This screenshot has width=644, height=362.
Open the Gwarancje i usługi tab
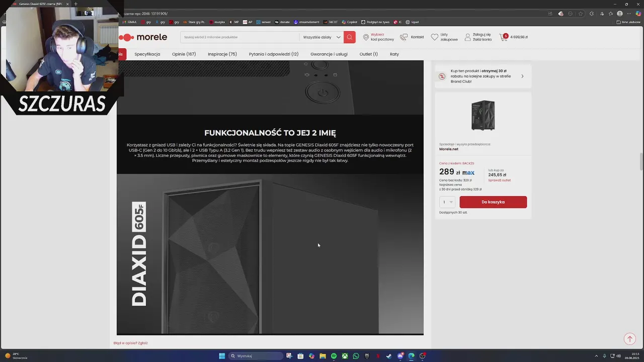pos(329,54)
